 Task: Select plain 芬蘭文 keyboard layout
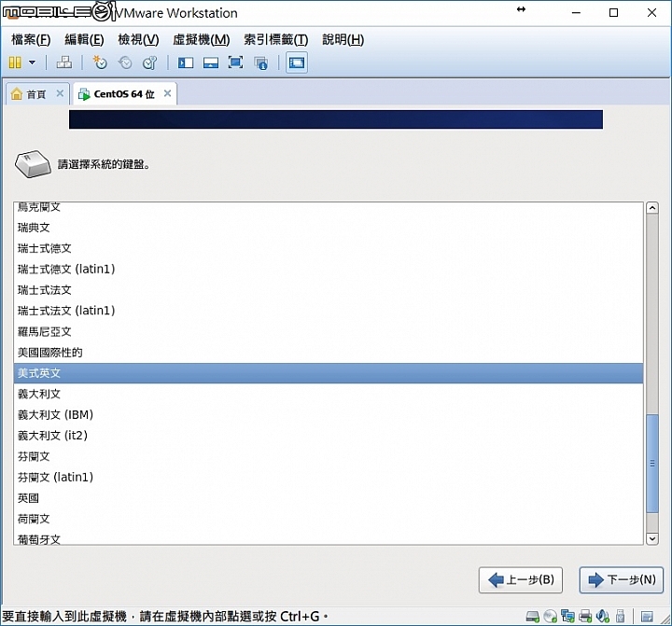(329, 456)
